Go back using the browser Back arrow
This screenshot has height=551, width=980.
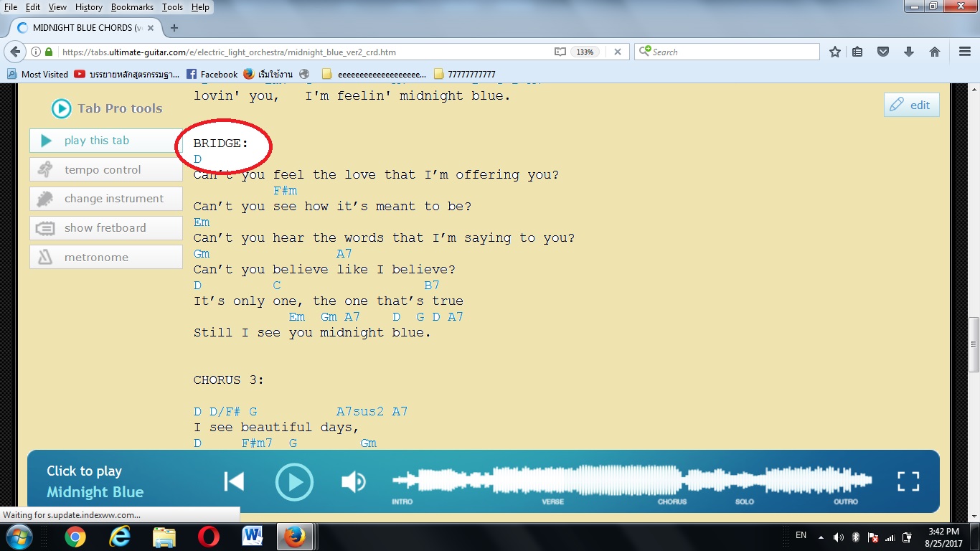[15, 52]
